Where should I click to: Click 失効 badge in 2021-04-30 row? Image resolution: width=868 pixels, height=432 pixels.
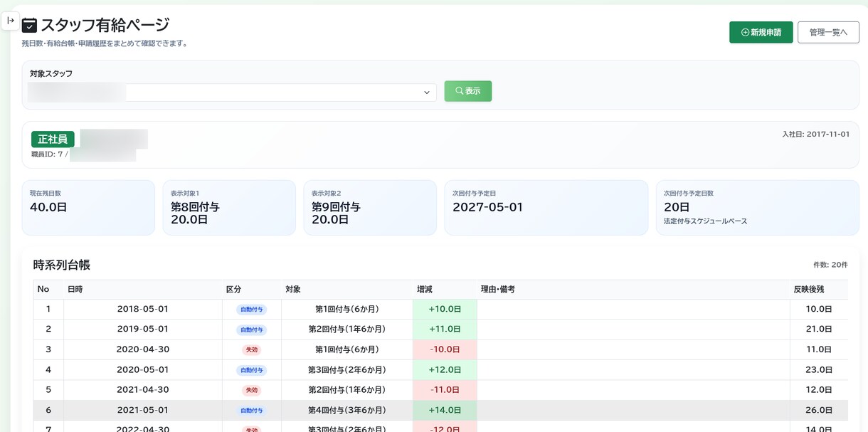[x=252, y=390]
